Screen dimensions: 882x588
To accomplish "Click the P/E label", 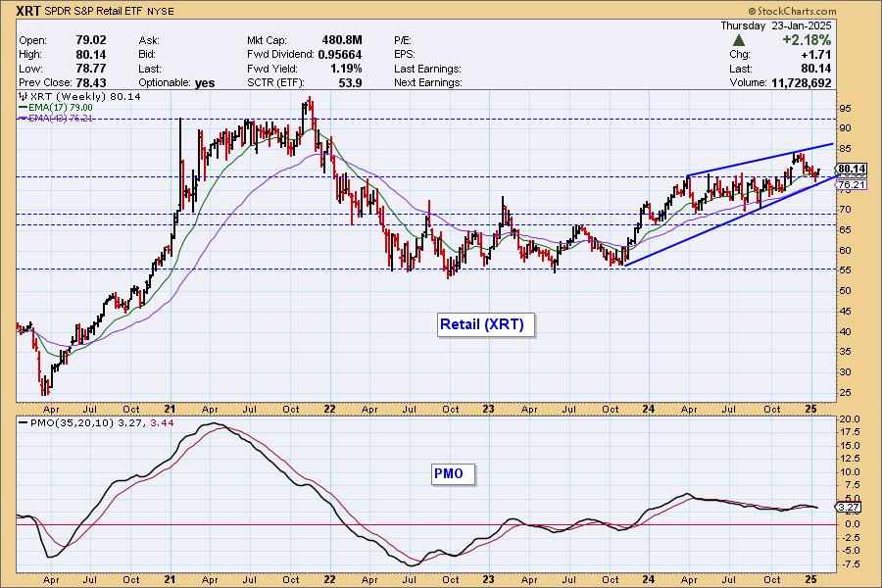I will click(403, 40).
